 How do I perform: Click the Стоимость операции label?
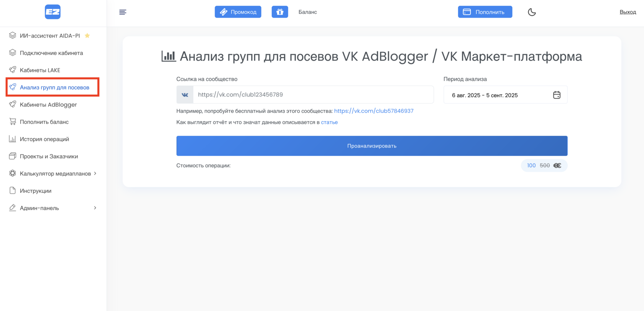click(204, 166)
